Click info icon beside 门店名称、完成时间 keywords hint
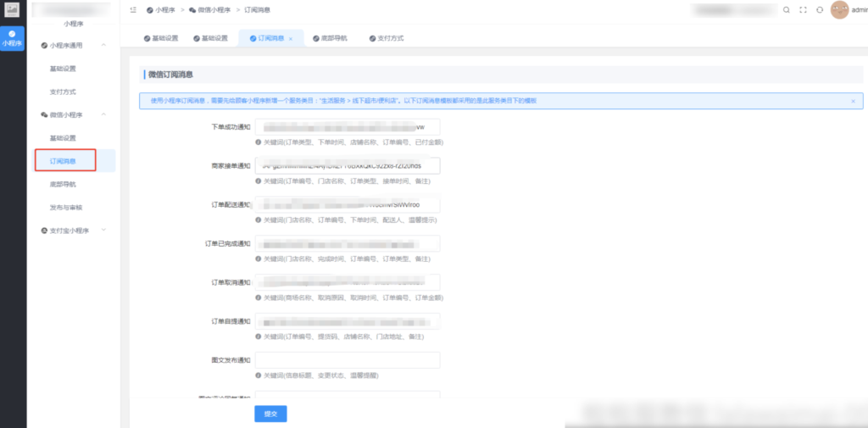 click(258, 258)
